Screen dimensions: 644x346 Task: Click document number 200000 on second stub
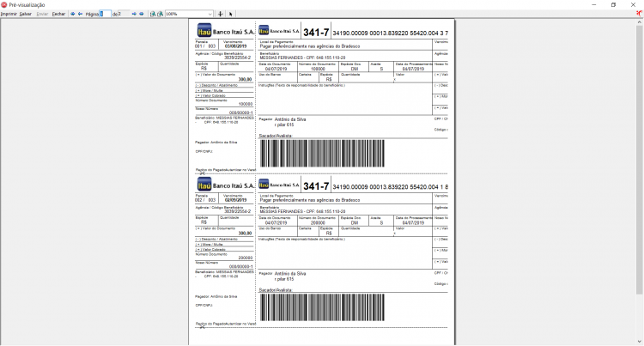click(246, 258)
